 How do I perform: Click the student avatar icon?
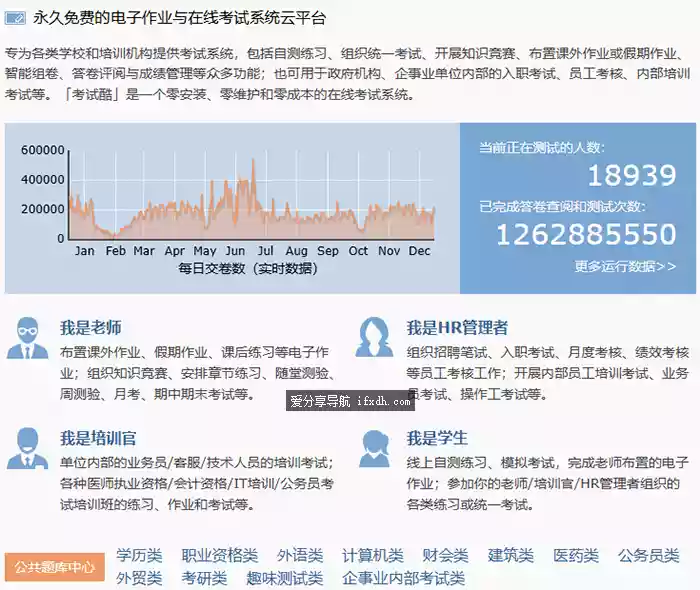[x=374, y=448]
